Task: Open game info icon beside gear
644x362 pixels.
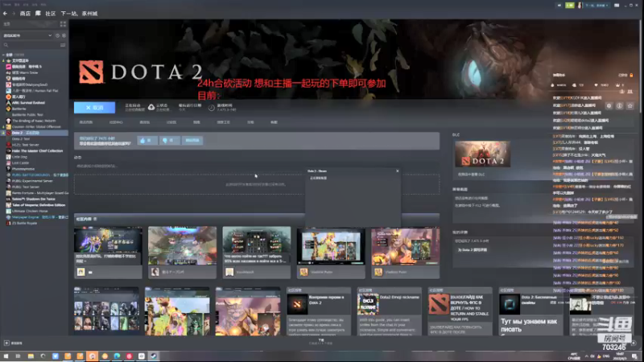Action: click(619, 106)
